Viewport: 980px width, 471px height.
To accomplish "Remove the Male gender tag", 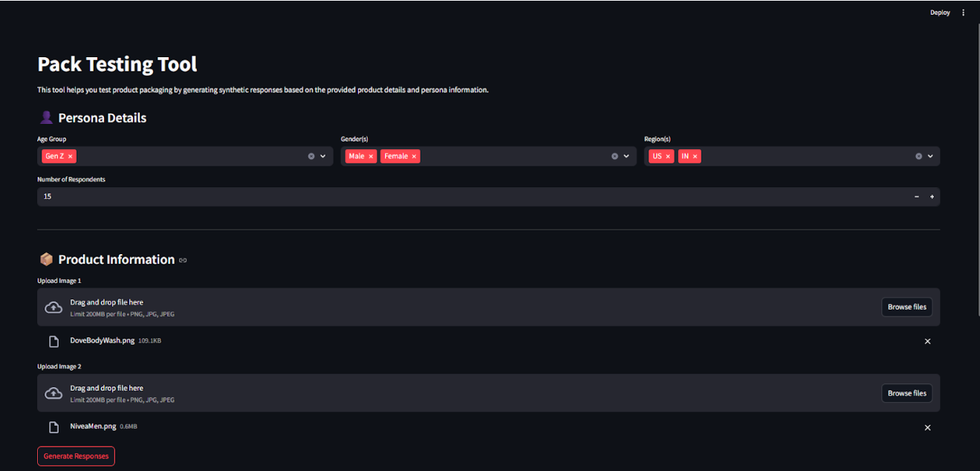I will coord(371,156).
